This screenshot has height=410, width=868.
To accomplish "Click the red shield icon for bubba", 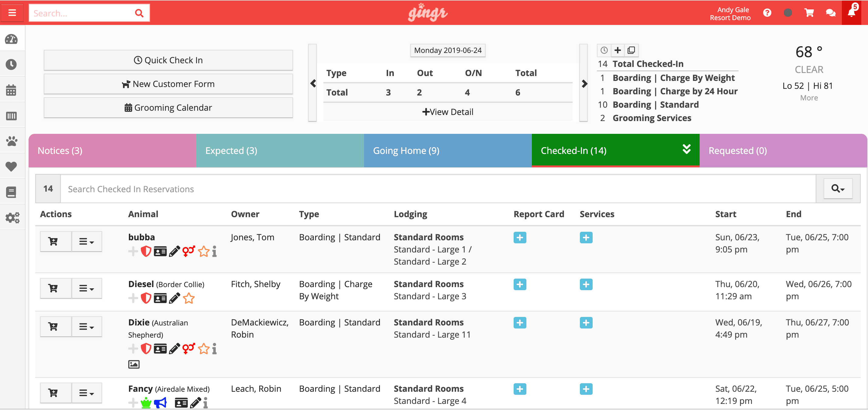I will (x=146, y=251).
